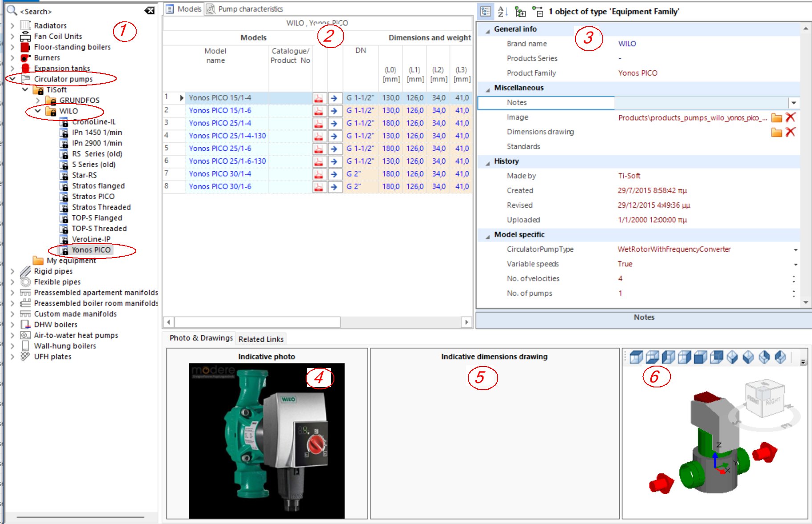Increase No. of velocities with the up stepper
812x524 pixels.
(794, 276)
